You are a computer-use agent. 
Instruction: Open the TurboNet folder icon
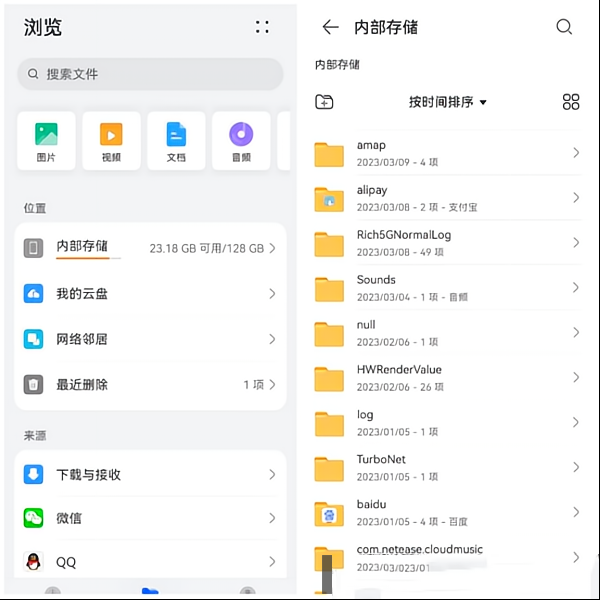[329, 469]
